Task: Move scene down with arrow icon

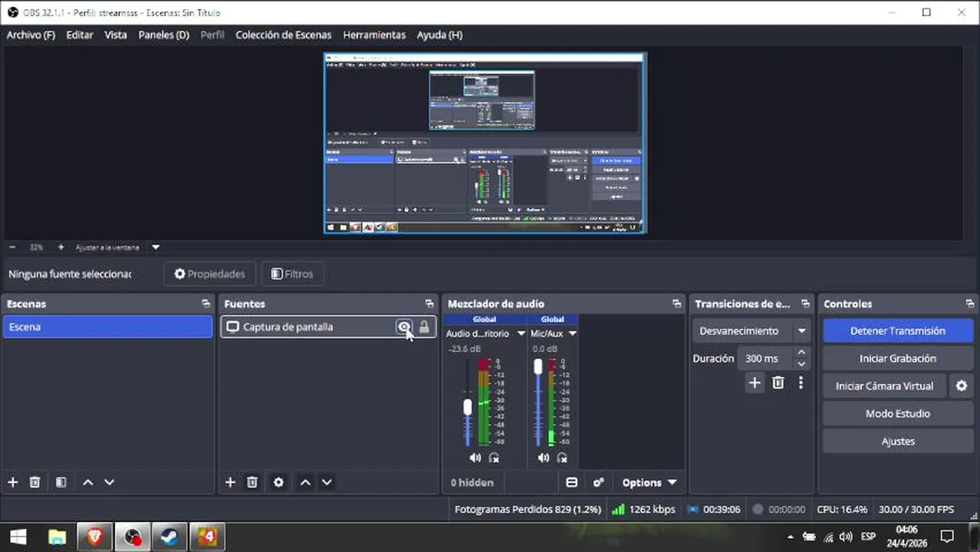Action: coord(109,482)
